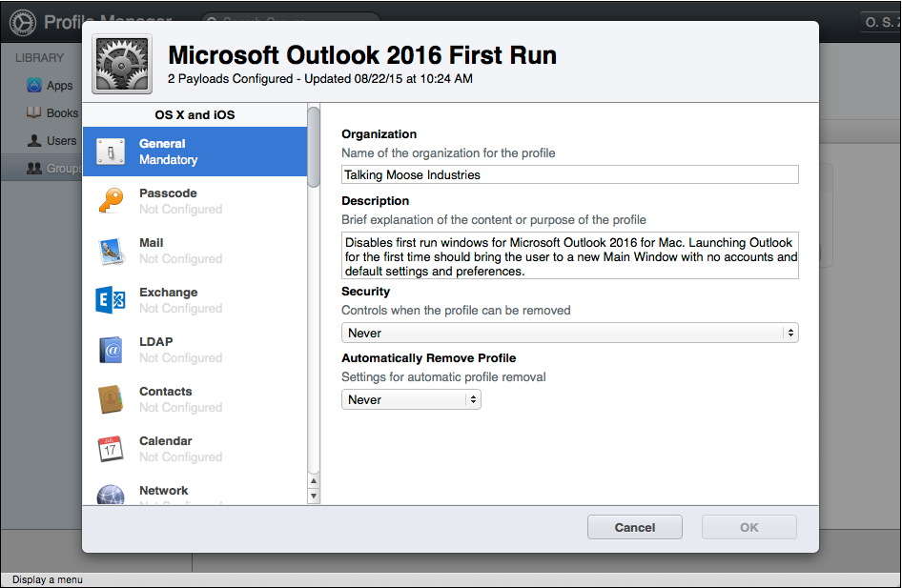902x588 pixels.
Task: Click the profile gears icon in the header
Action: (x=122, y=64)
